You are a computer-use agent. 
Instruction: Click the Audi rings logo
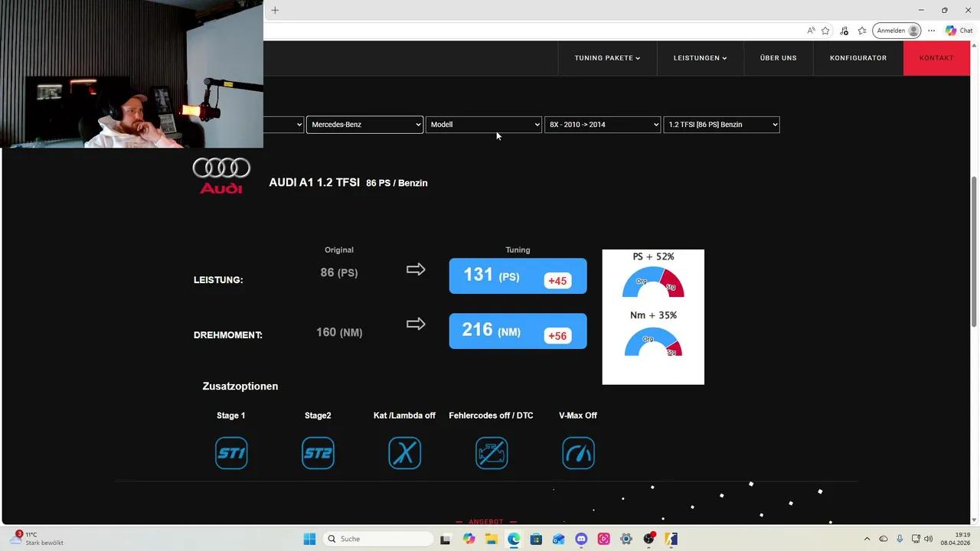tap(221, 175)
